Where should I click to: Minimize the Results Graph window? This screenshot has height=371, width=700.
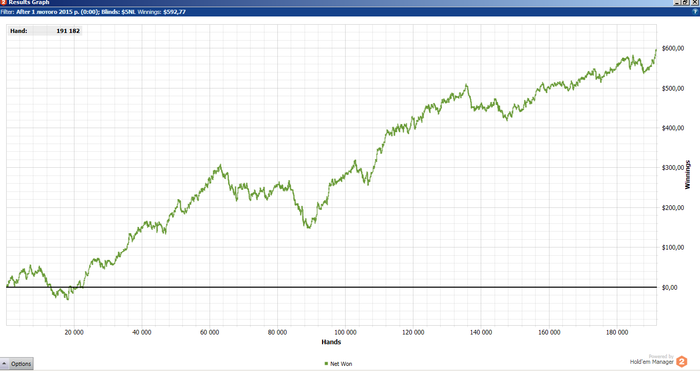(x=678, y=2)
